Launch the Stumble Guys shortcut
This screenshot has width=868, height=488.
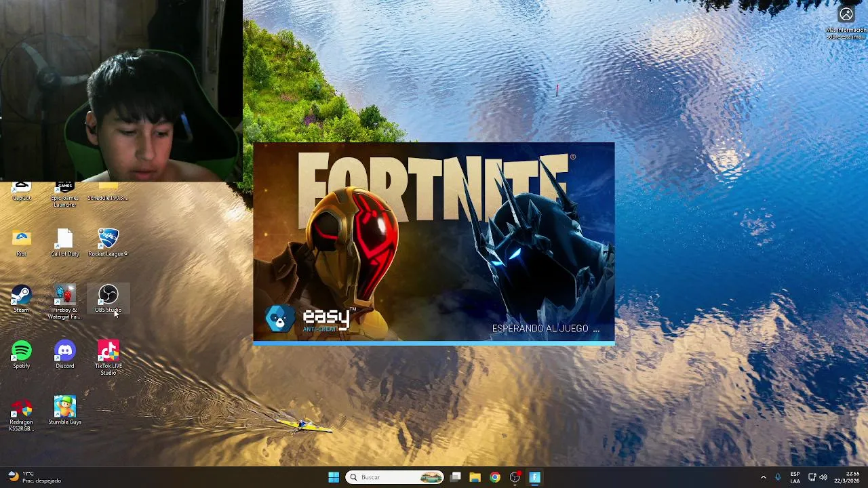[x=65, y=411]
